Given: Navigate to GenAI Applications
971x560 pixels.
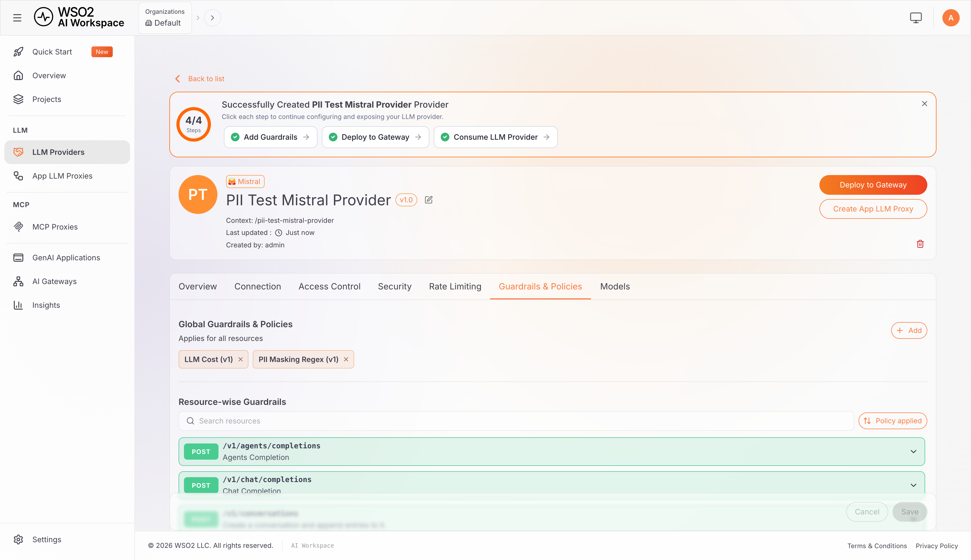Looking at the screenshot, I should pos(67,258).
